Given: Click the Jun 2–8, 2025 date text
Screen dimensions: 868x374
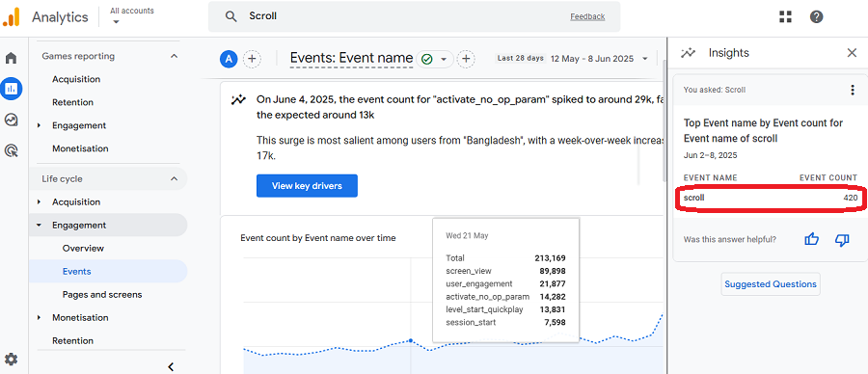Looking at the screenshot, I should tap(710, 155).
